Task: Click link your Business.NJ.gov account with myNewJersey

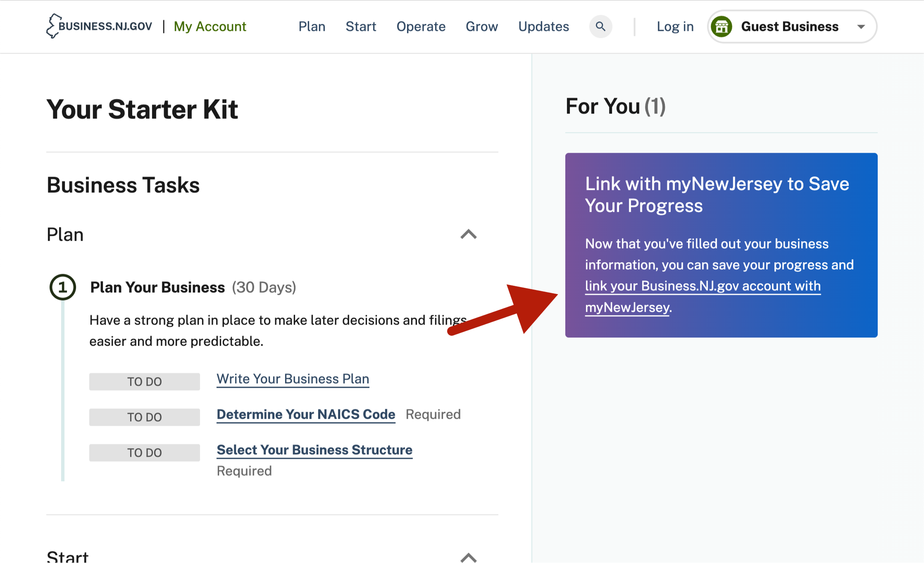Action: (x=703, y=297)
